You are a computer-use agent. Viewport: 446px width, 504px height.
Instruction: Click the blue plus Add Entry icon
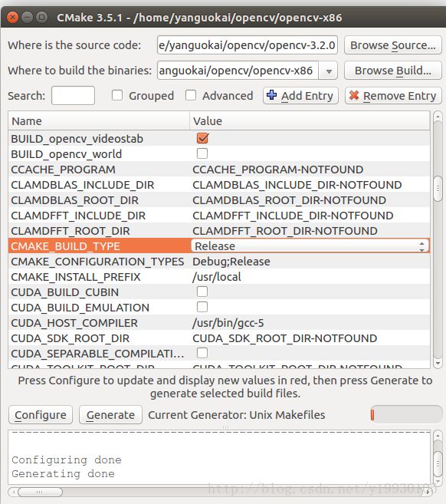coord(271,95)
